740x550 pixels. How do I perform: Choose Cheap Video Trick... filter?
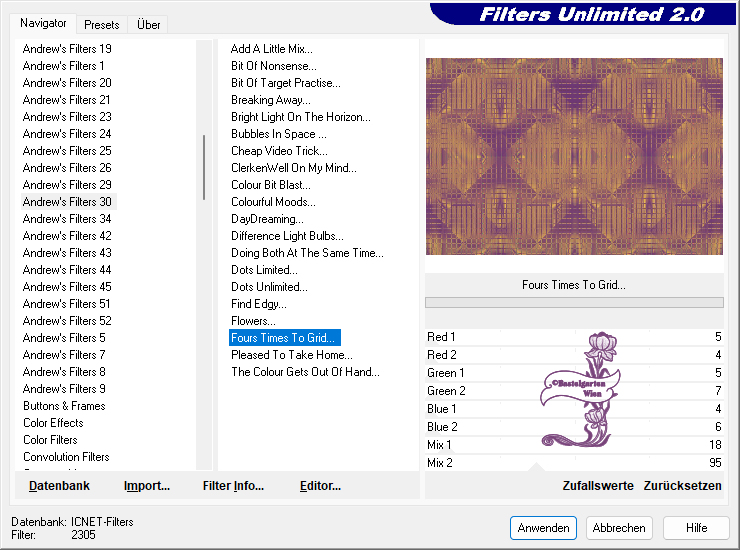(279, 151)
